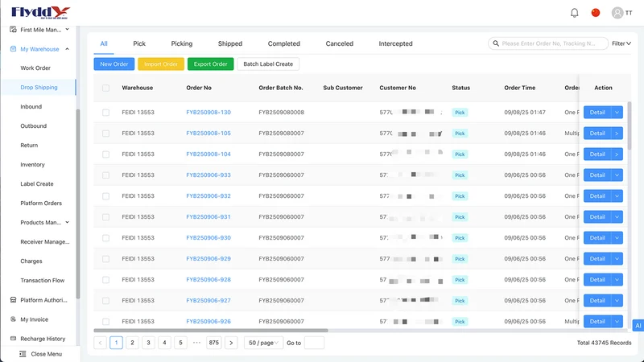Click the Close Menu icon

(x=23, y=354)
